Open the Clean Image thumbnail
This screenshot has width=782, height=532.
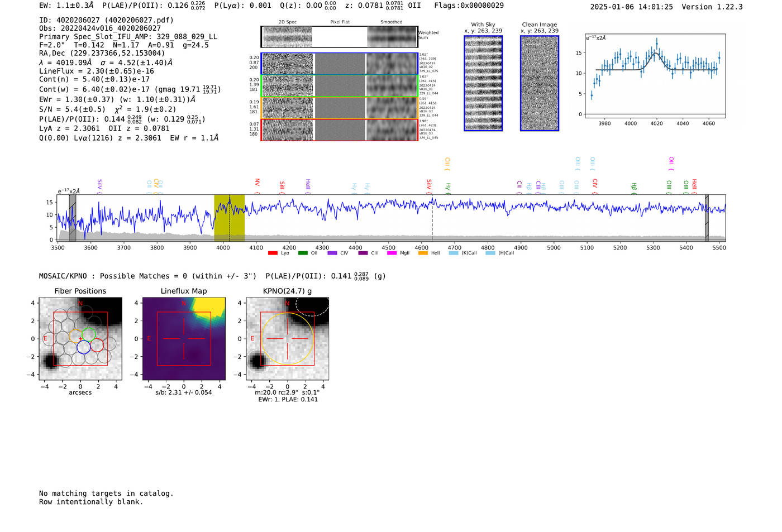tap(540, 83)
